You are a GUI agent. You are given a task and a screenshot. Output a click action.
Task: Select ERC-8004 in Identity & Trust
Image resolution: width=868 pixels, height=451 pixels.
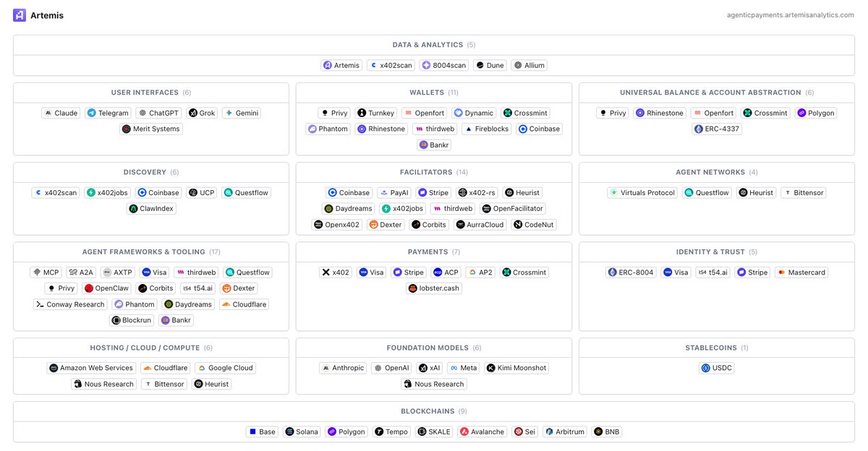(631, 272)
